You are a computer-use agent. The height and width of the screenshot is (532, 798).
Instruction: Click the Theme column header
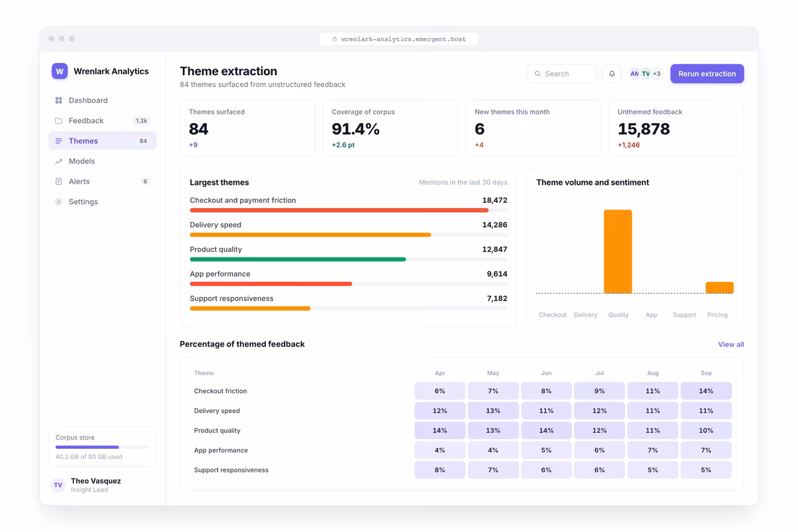pos(204,373)
